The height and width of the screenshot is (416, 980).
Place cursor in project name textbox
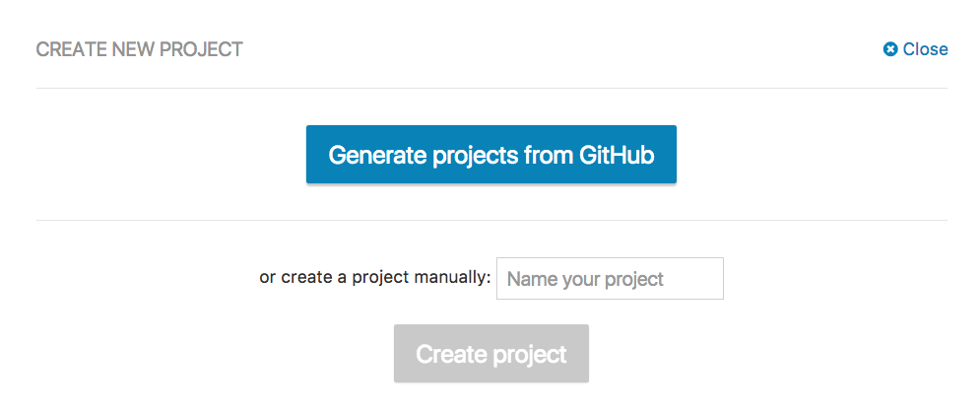click(610, 278)
